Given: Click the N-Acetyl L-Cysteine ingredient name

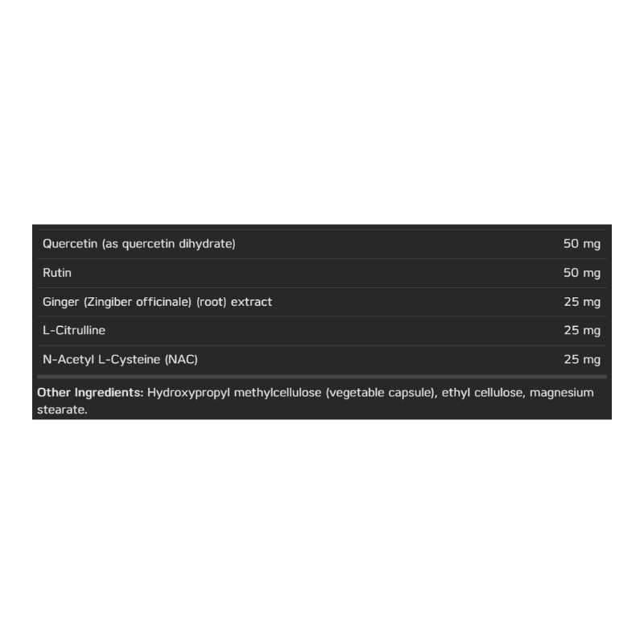Looking at the screenshot, I should coord(101,359).
